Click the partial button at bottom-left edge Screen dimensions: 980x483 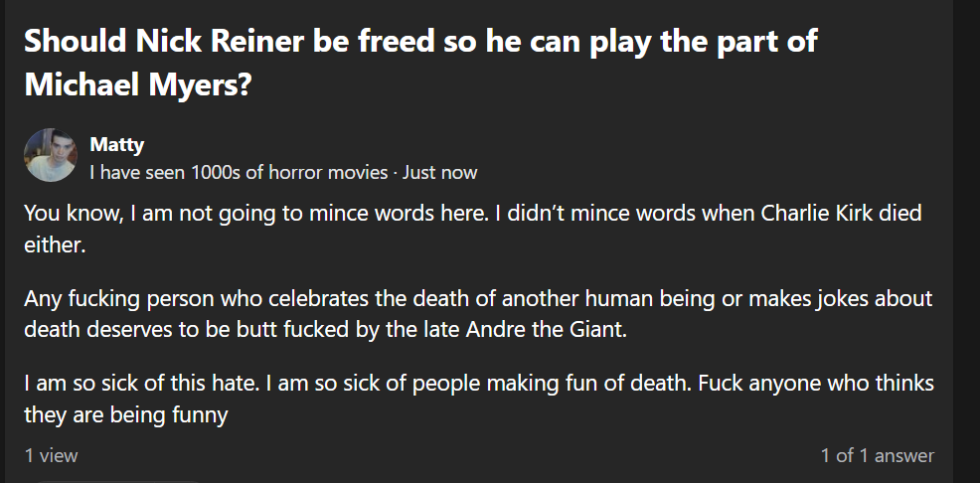(x=119, y=480)
